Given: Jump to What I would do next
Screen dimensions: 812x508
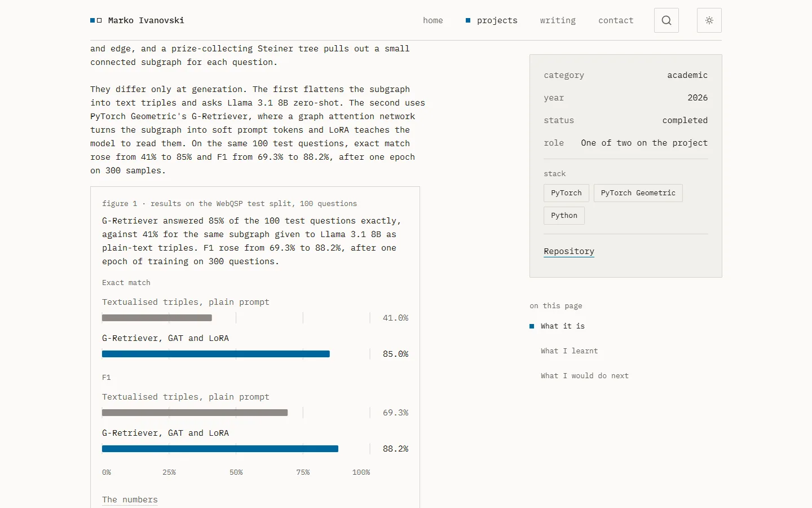Looking at the screenshot, I should [584, 376].
